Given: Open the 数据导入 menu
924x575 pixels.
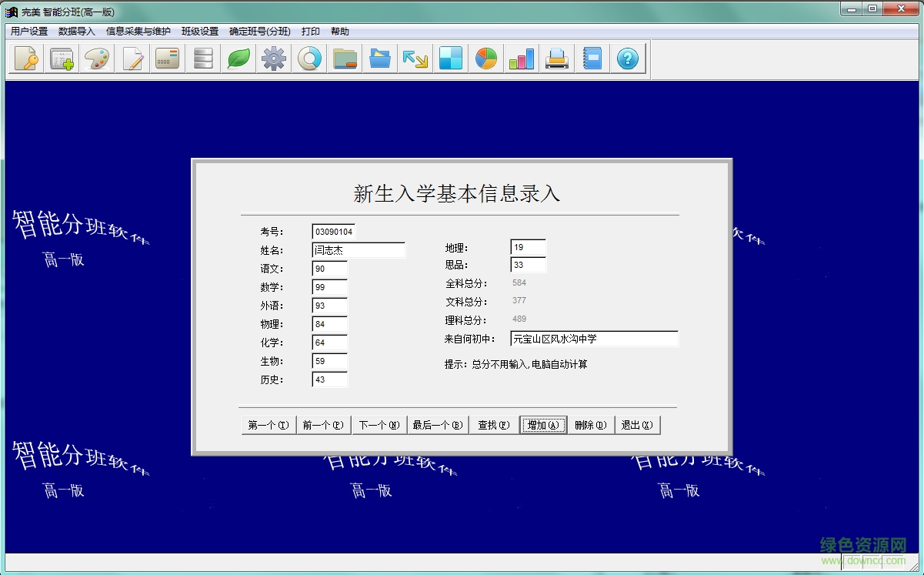Looking at the screenshot, I should pos(74,31).
